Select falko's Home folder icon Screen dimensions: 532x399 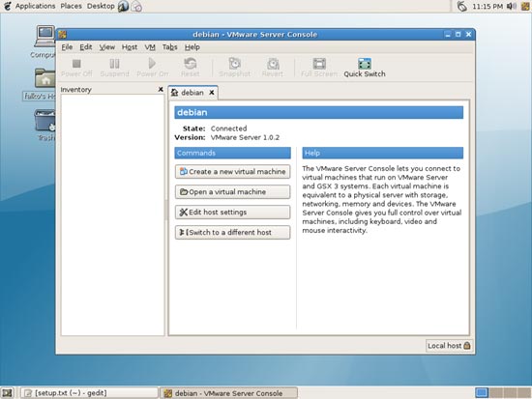(41, 84)
